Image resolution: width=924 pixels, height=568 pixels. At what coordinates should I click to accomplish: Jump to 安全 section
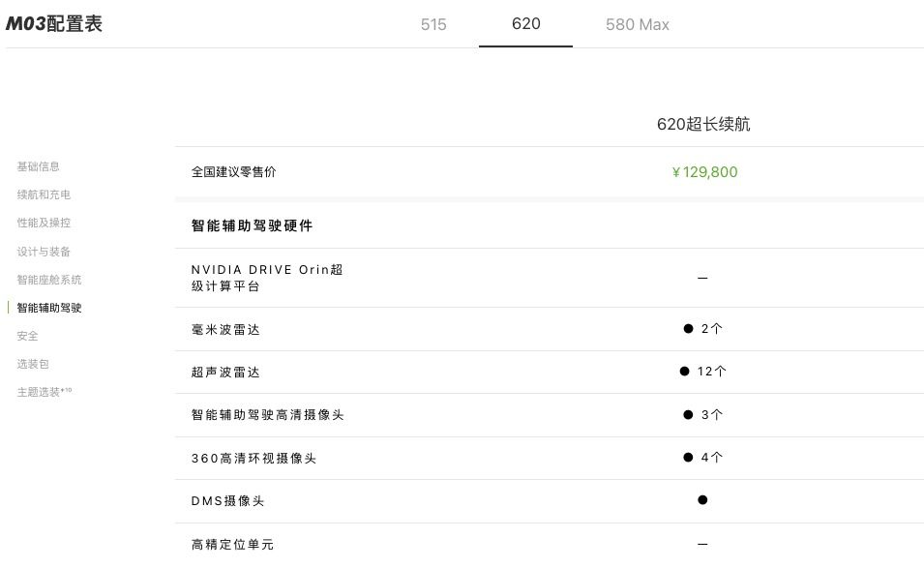pos(28,336)
